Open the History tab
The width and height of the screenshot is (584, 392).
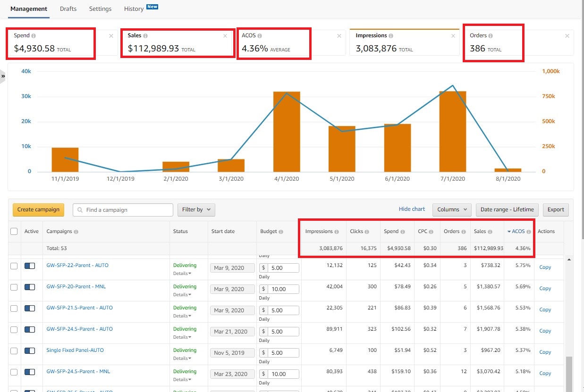pyautogui.click(x=134, y=8)
